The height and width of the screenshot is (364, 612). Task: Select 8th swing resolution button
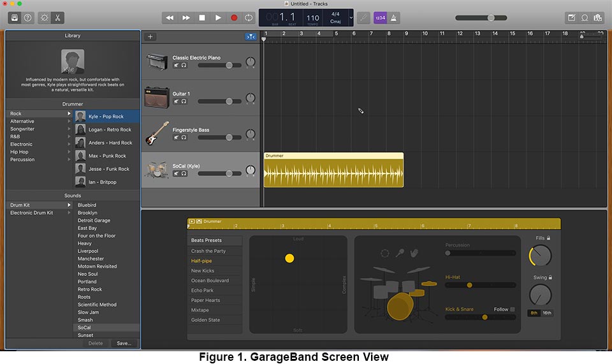[x=534, y=313]
